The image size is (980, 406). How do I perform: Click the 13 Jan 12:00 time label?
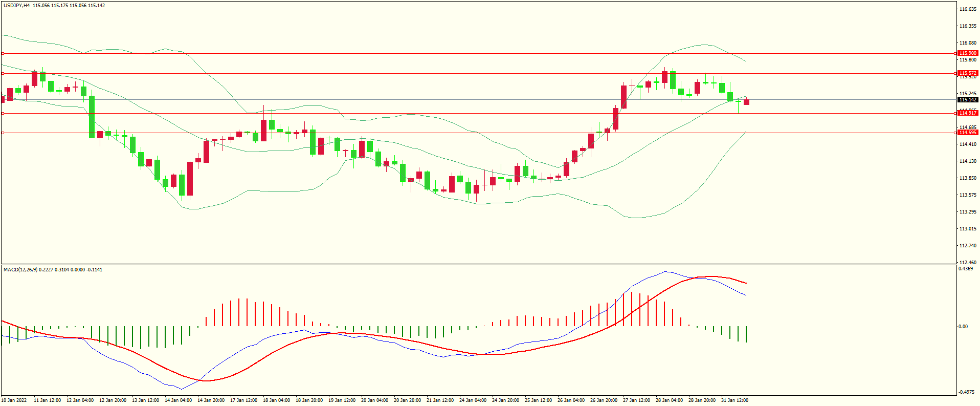(146, 400)
